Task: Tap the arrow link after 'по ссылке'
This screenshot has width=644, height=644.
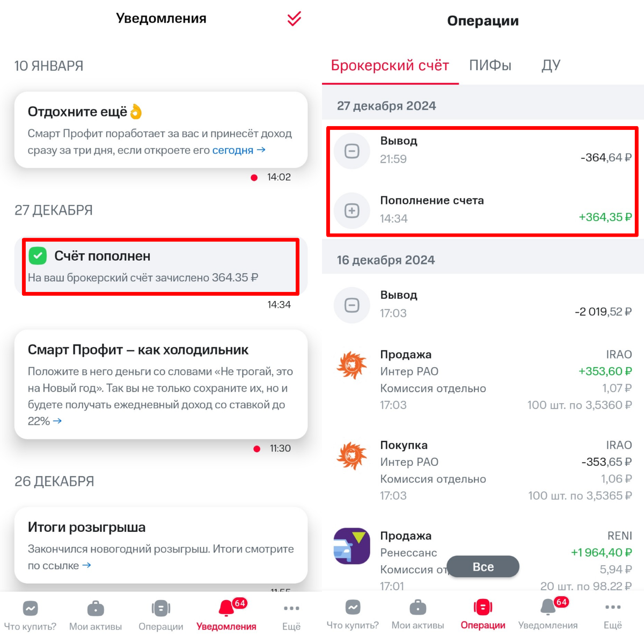Action: coord(86,565)
